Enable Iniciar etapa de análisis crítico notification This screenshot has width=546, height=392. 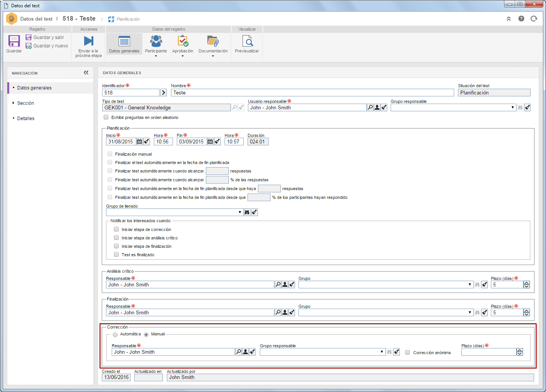(116, 237)
